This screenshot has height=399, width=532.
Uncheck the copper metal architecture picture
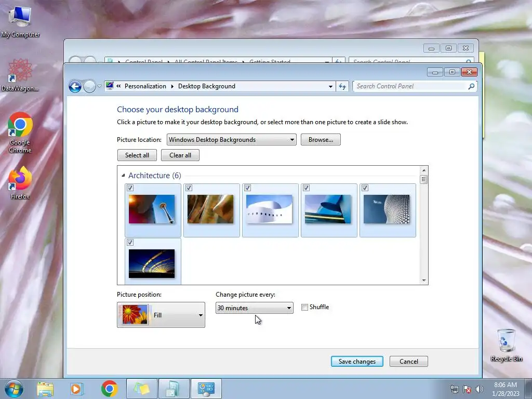click(189, 188)
